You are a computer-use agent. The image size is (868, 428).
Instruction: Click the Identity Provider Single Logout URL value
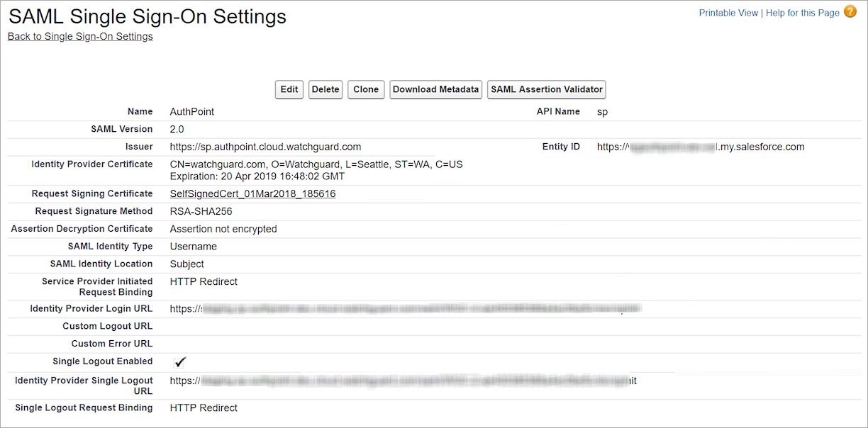pyautogui.click(x=403, y=381)
